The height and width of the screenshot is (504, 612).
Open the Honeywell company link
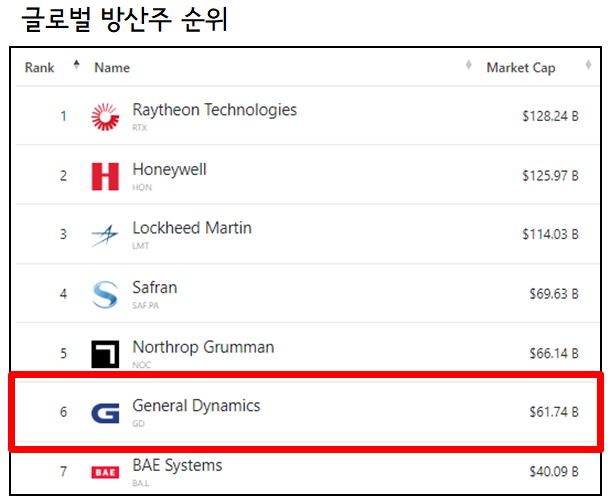169,169
